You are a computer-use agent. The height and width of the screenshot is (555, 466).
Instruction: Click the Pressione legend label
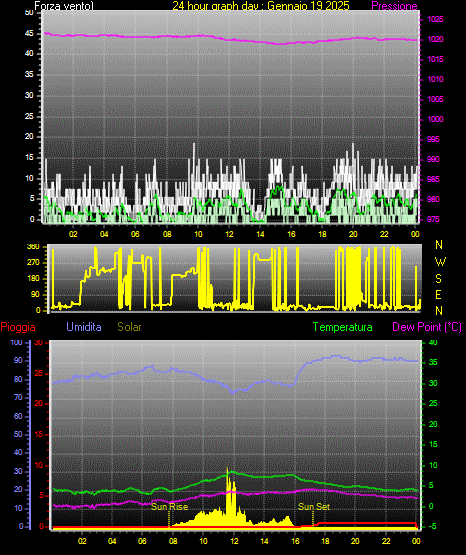394,6
